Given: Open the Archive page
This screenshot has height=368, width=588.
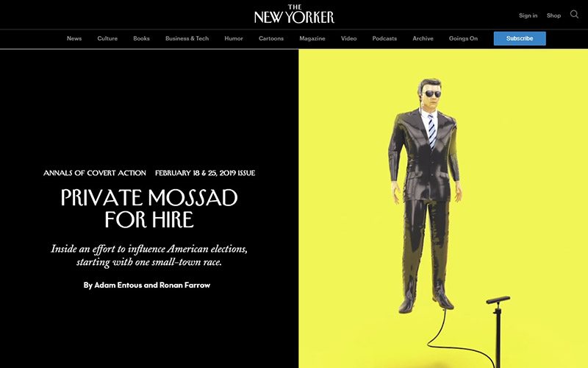Looking at the screenshot, I should click(x=423, y=38).
